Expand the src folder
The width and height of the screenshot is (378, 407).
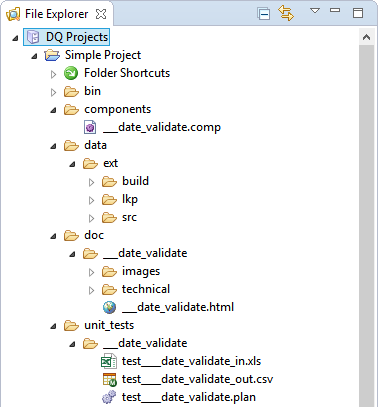pyautogui.click(x=91, y=218)
